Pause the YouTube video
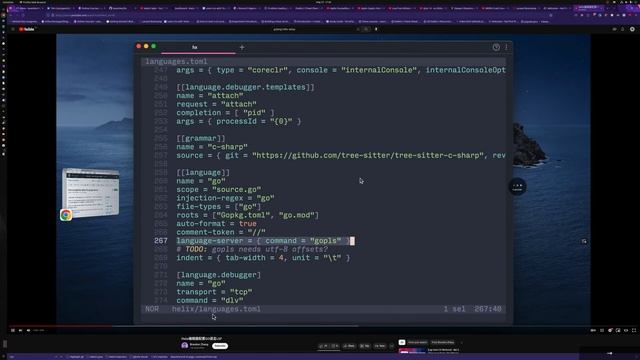The width and height of the screenshot is (640, 360). pyautogui.click(x=13, y=330)
